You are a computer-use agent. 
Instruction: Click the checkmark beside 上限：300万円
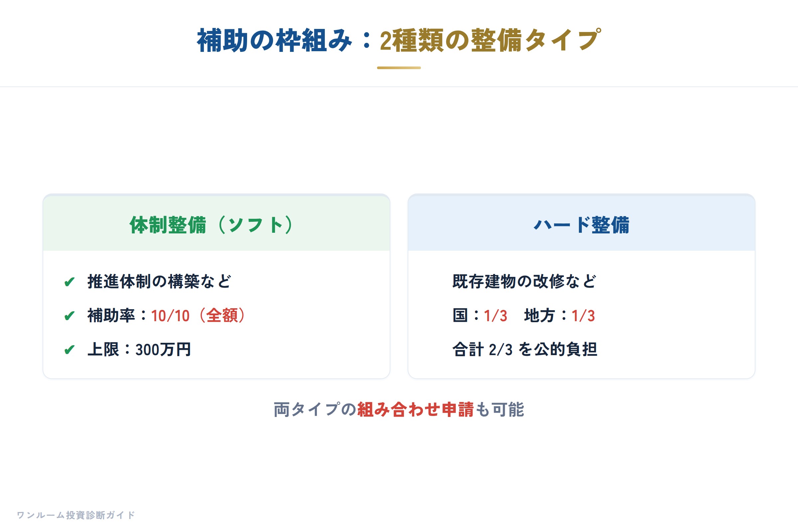click(69, 349)
